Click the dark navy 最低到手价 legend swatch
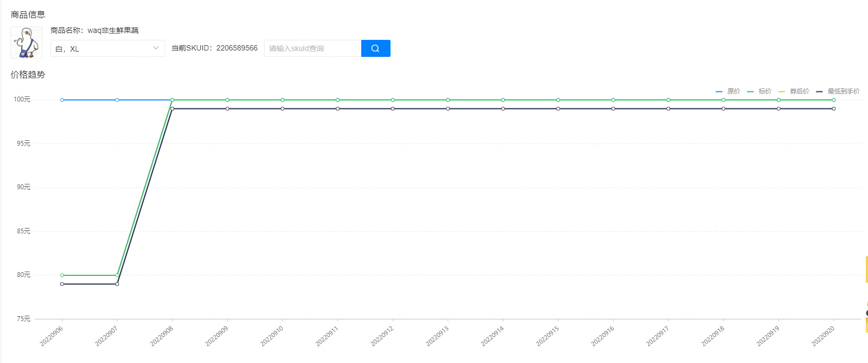The width and height of the screenshot is (868, 363). pyautogui.click(x=819, y=91)
